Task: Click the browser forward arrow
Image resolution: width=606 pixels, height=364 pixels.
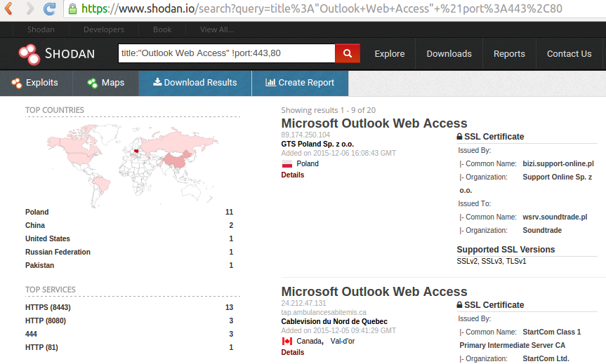Action: tap(29, 8)
